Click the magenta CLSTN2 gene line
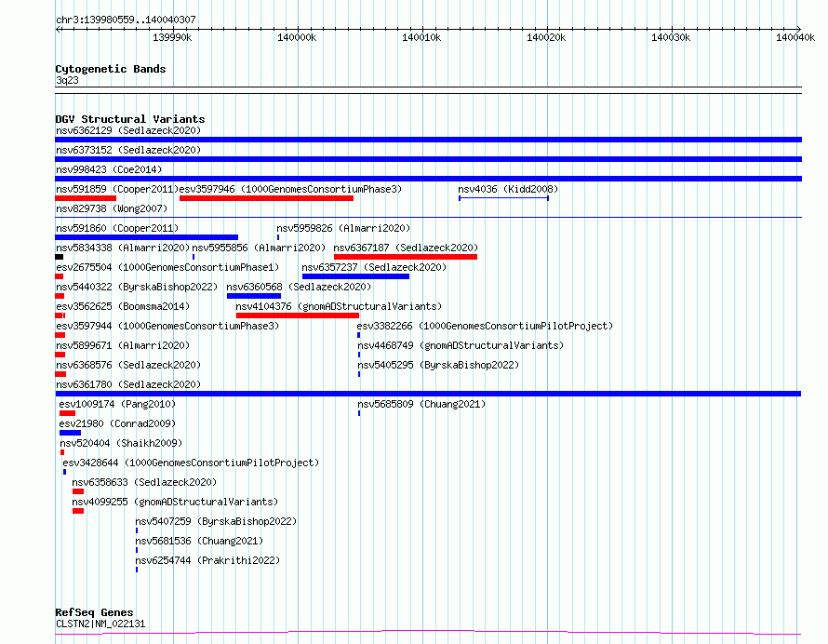The image size is (828, 644). click(x=428, y=632)
